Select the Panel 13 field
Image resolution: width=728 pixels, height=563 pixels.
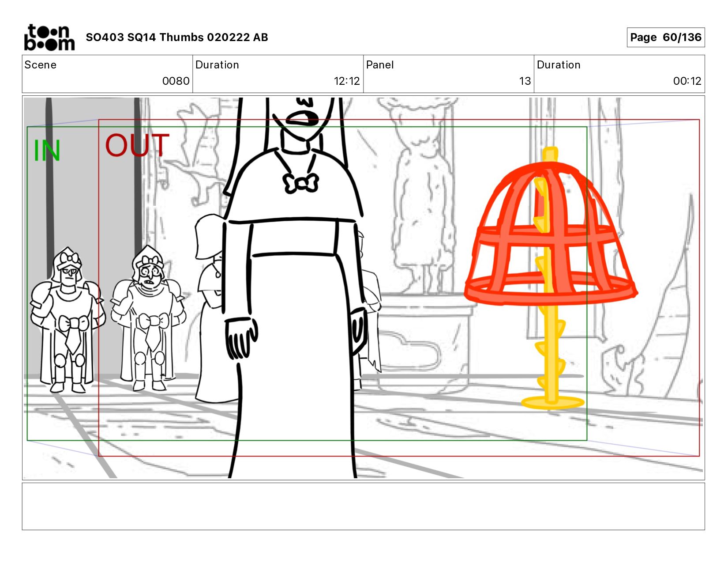click(x=449, y=74)
